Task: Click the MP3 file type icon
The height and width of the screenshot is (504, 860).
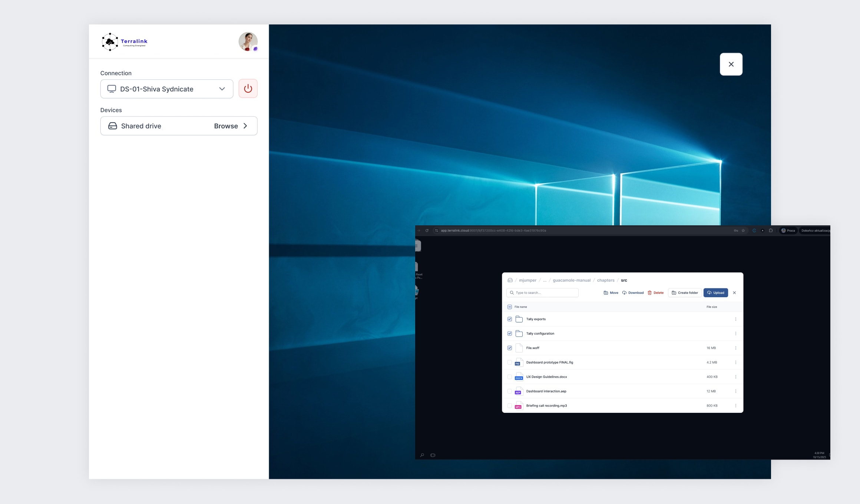Action: coord(519,406)
